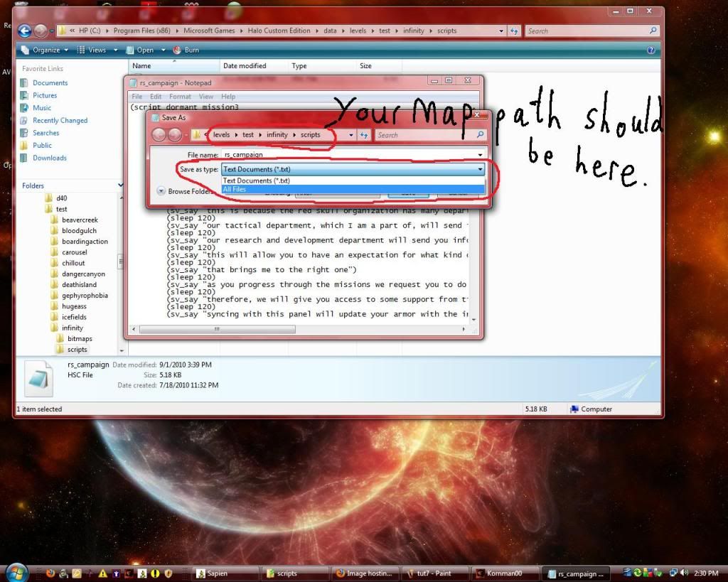The image size is (728, 582).
Task: Go back in the Explorer window
Action: 25,31
